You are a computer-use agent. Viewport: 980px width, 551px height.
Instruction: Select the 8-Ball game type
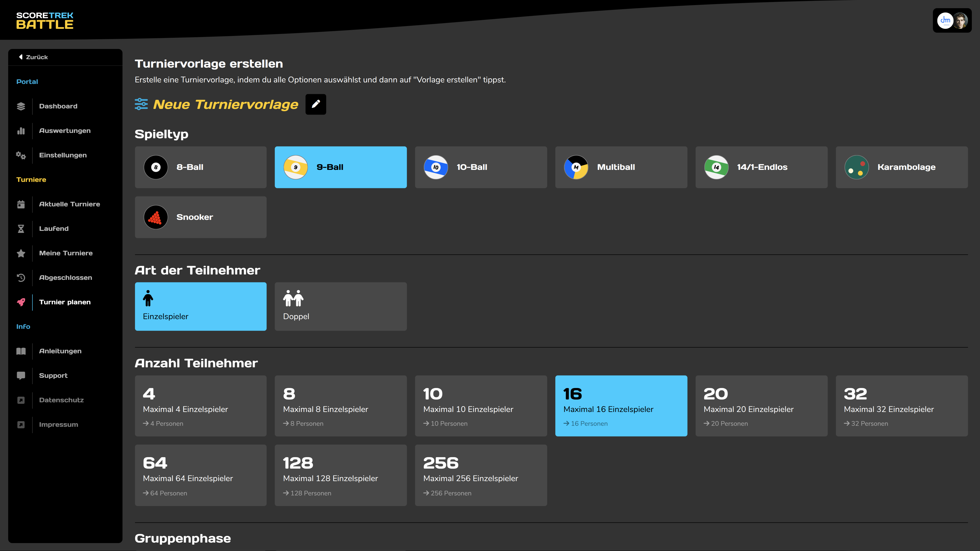(x=201, y=167)
